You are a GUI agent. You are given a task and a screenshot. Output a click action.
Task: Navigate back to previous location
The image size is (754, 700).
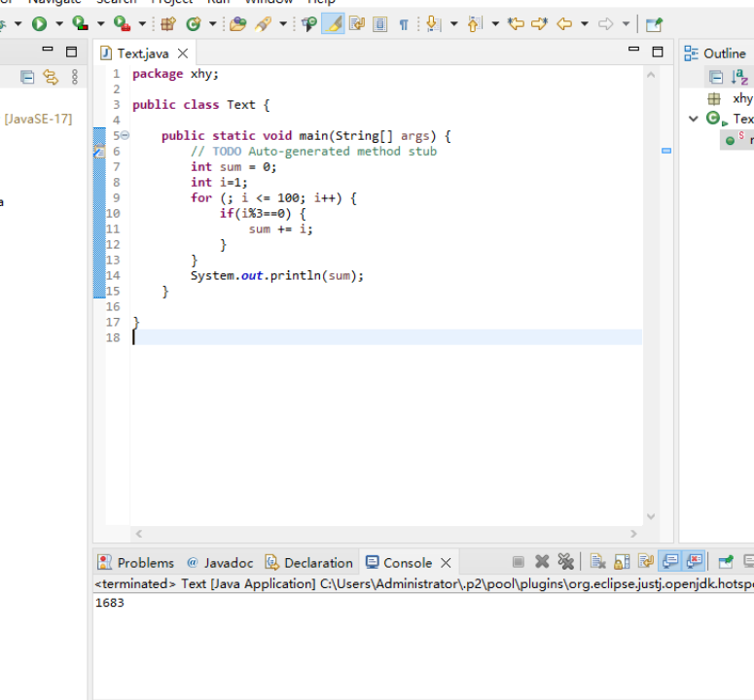(564, 23)
